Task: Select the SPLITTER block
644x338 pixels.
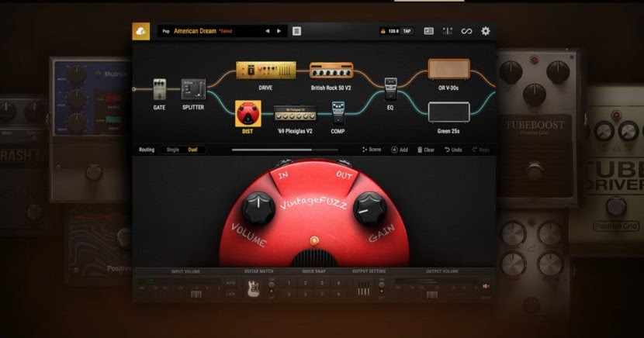Action: 193,89
